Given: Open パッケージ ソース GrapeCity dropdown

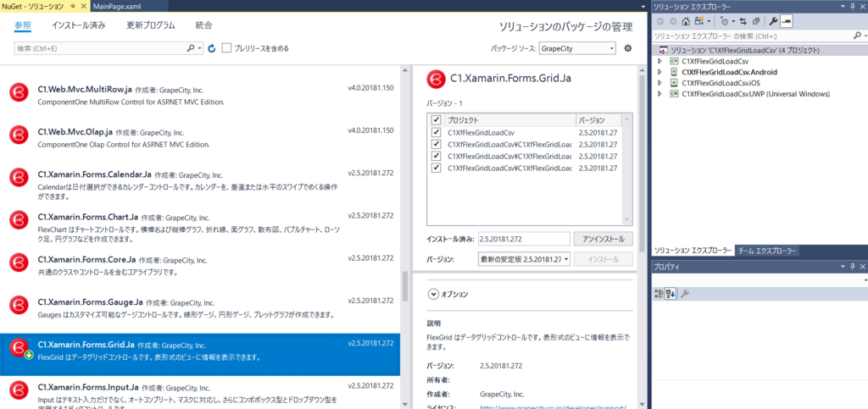Looking at the screenshot, I should pos(577,48).
